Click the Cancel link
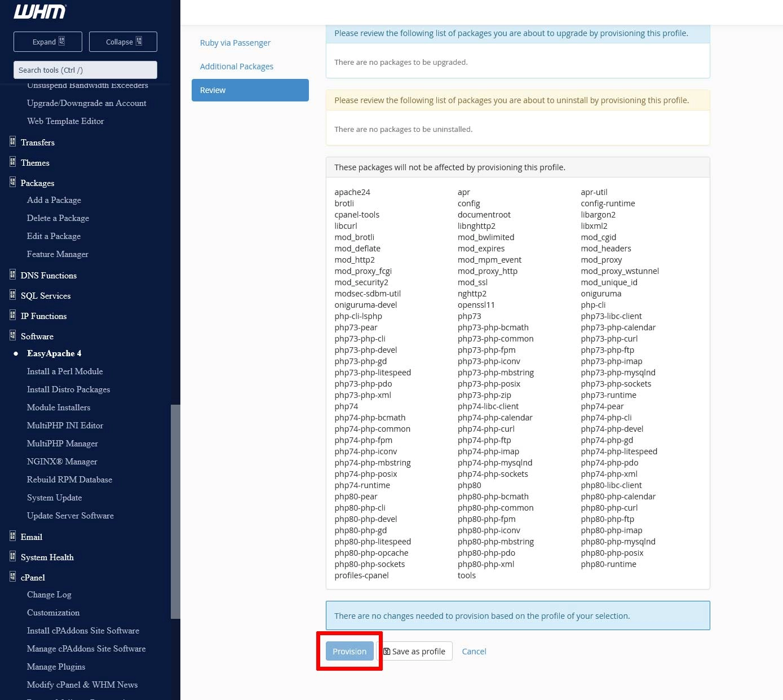 pos(474,652)
